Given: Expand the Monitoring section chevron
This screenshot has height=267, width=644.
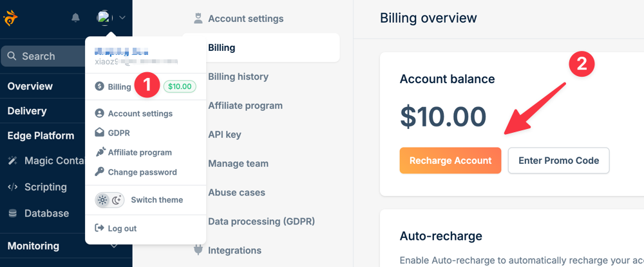Looking at the screenshot, I should click(x=114, y=246).
